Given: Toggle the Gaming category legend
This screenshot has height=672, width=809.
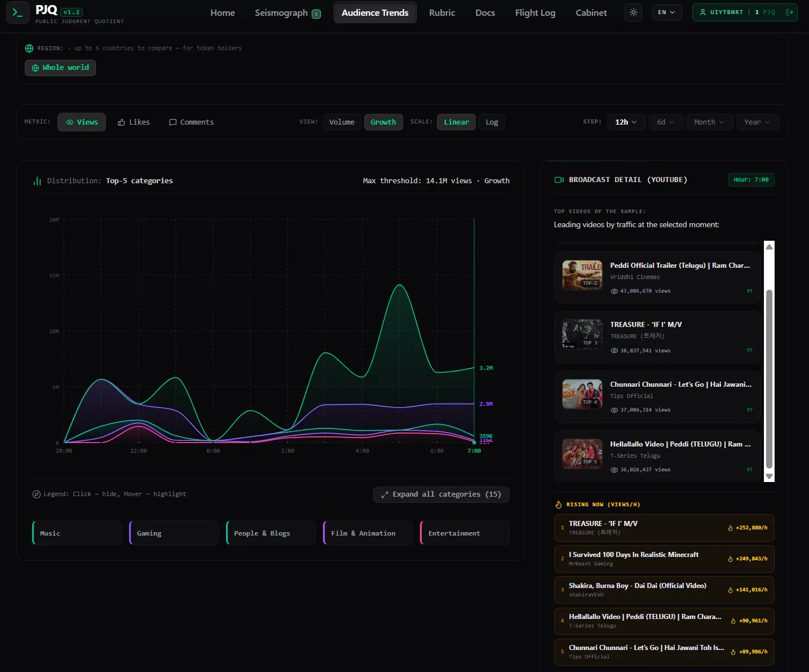Looking at the screenshot, I should [174, 533].
